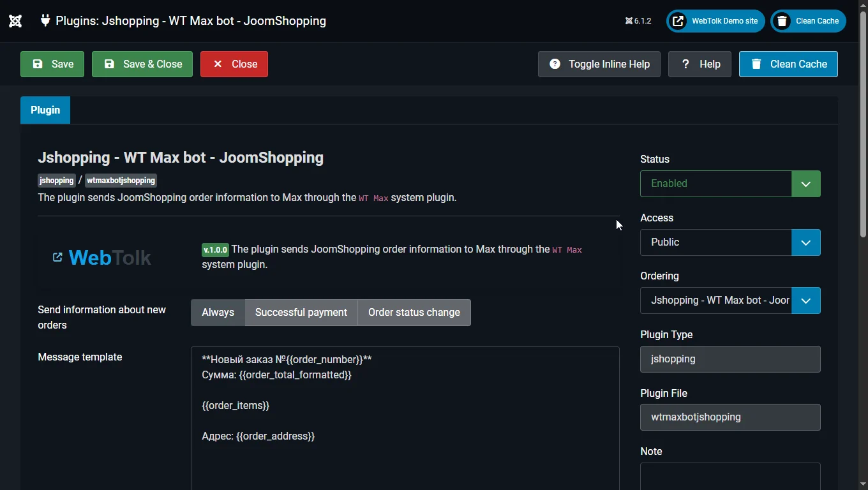Click the Toggle Inline Help button
868x490 pixels.
(599, 64)
